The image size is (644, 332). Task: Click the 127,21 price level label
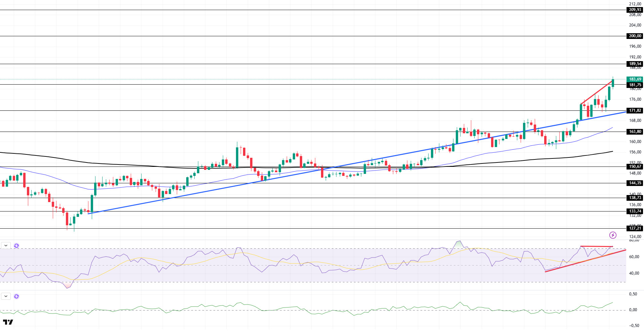pos(635,228)
